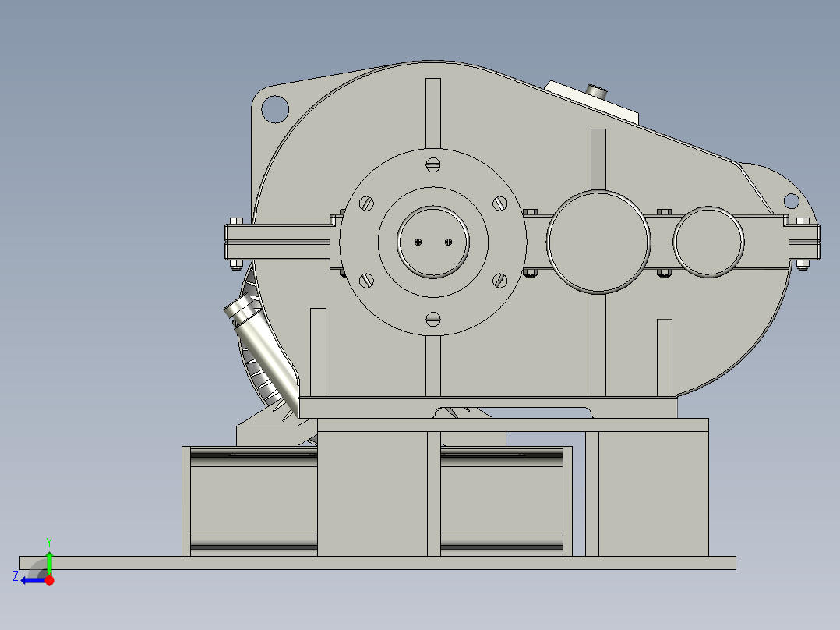Select the red origin point marker
The height and width of the screenshot is (630, 840).
click(50, 579)
